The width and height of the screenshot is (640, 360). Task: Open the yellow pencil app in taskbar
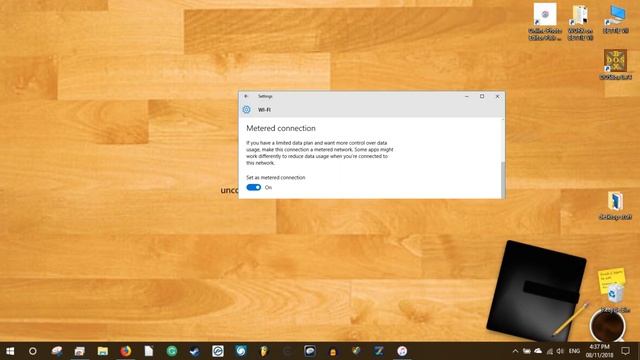click(x=264, y=351)
